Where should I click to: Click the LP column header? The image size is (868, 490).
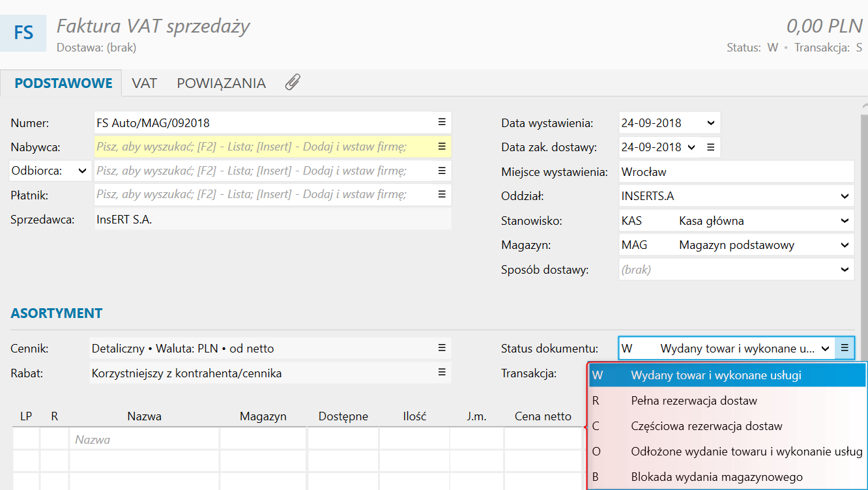point(26,416)
